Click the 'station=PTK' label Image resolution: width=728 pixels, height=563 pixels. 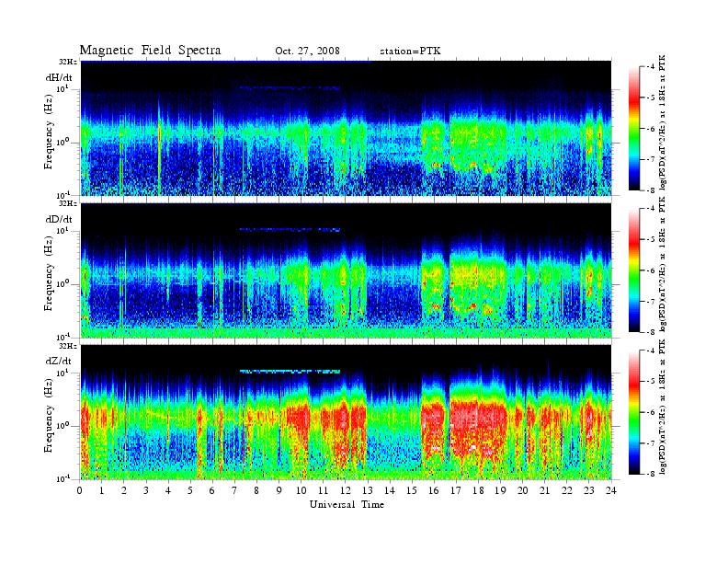(410, 52)
